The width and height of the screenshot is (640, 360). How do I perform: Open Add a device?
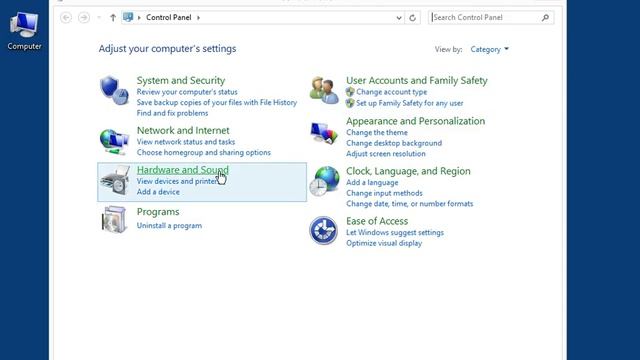click(x=158, y=192)
